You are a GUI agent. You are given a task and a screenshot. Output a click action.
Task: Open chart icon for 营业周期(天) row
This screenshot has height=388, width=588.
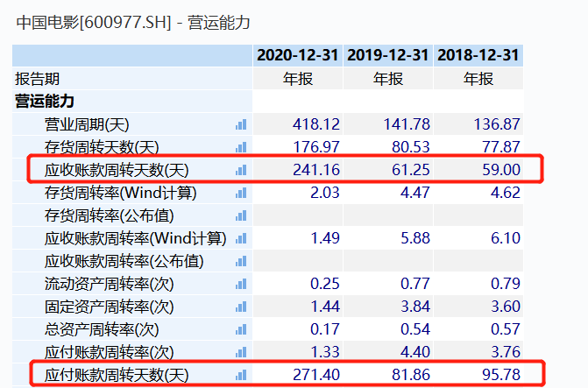click(x=241, y=124)
